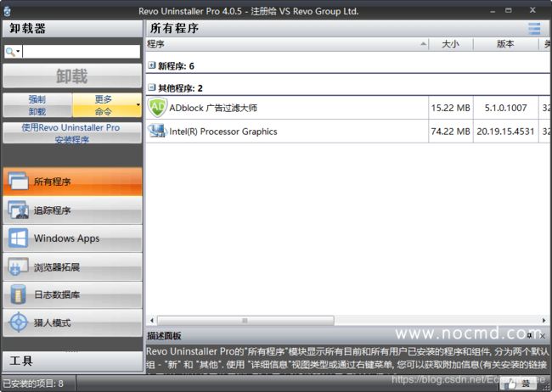The height and width of the screenshot is (392, 552).
Task: Click the browser extensions plug icon
Action: (x=18, y=266)
